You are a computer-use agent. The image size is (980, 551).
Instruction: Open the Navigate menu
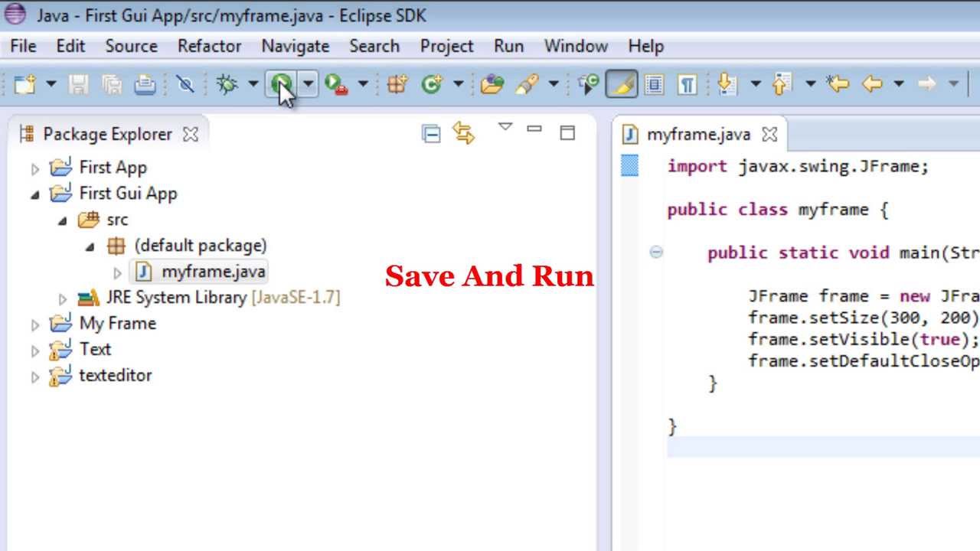[296, 46]
